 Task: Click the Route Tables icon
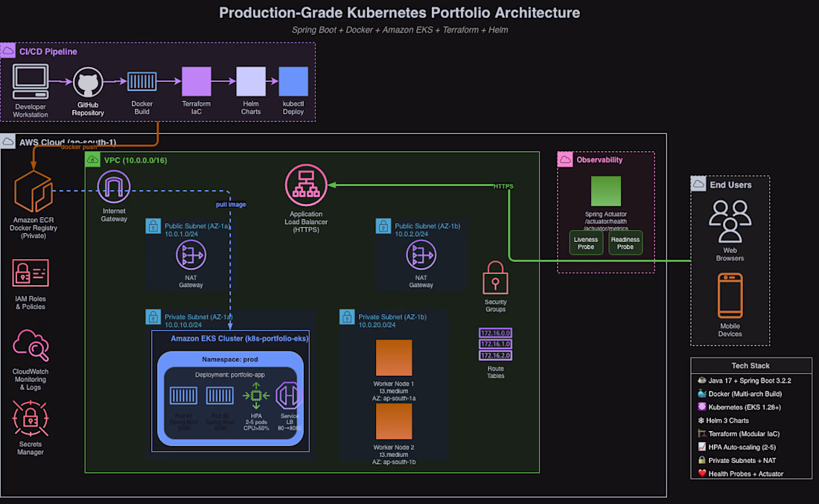[495, 344]
